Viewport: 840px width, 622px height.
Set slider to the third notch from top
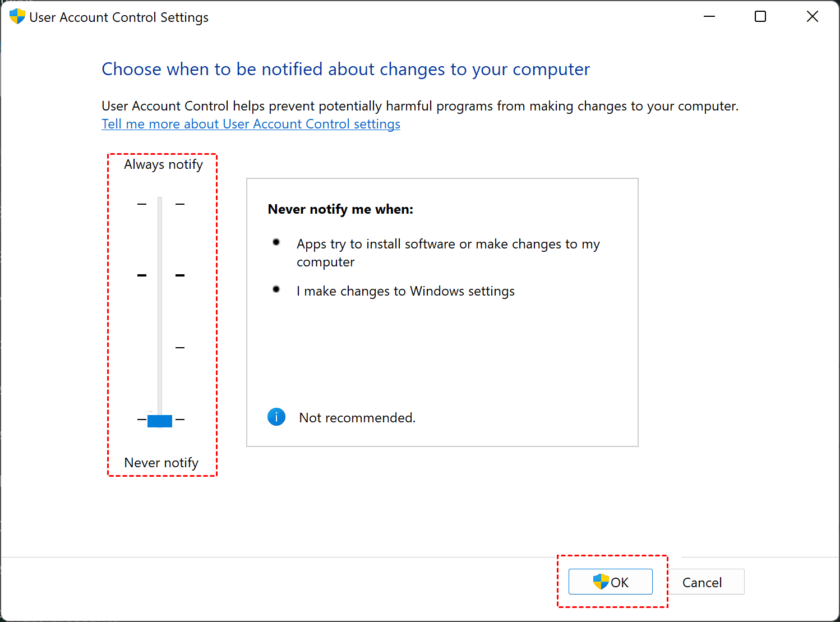click(x=160, y=348)
